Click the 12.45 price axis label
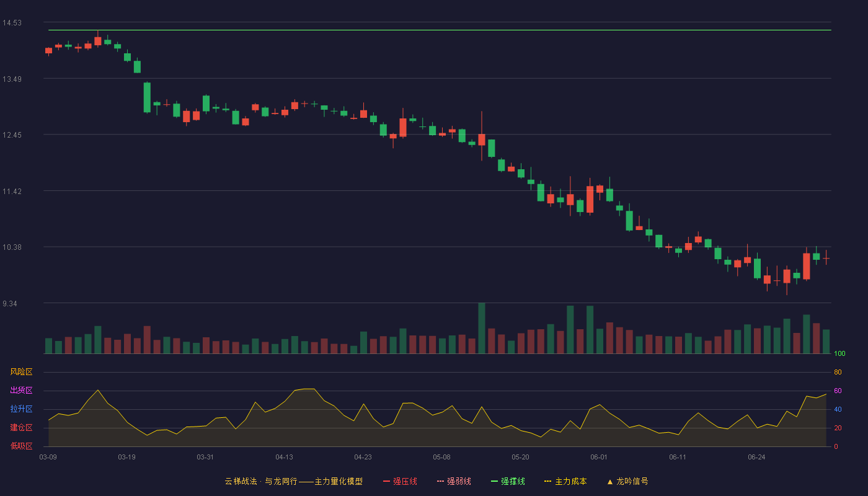The width and height of the screenshot is (868, 496). pos(12,135)
